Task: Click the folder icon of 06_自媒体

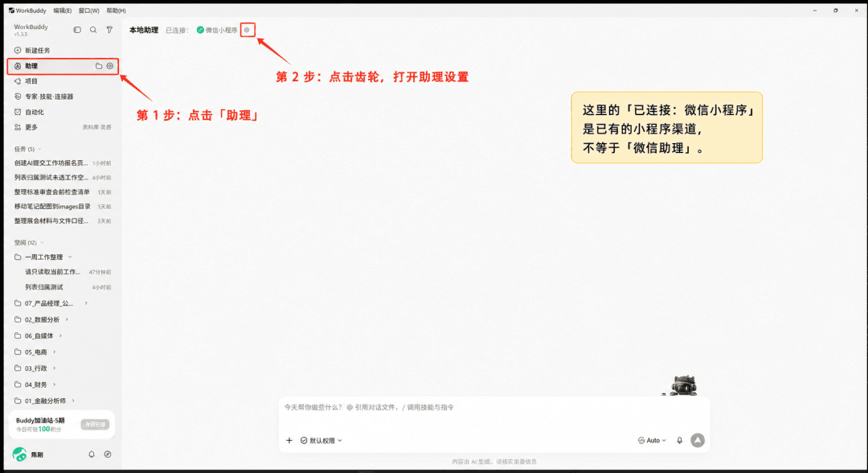Action: [x=18, y=335]
